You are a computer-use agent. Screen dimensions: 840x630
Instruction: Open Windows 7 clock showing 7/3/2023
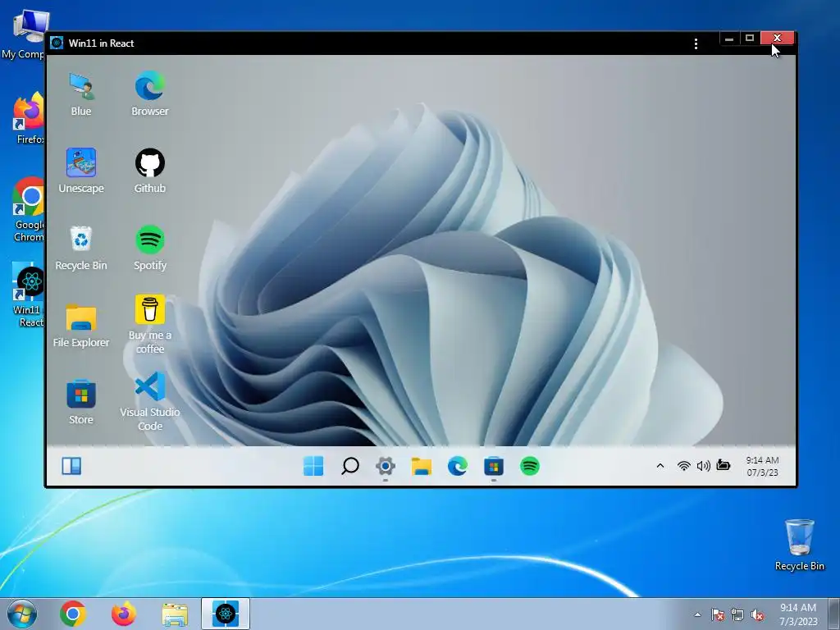pyautogui.click(x=798, y=614)
